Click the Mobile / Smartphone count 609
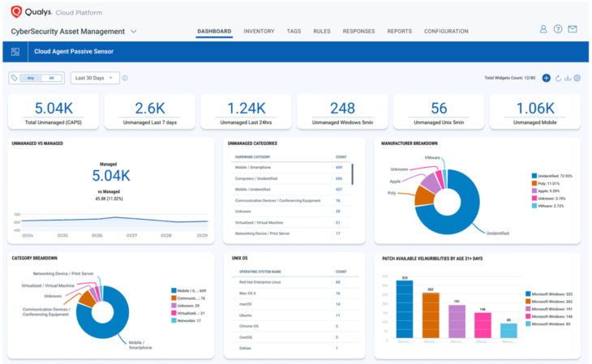Viewport: 592px width, 364px height. 339,167
